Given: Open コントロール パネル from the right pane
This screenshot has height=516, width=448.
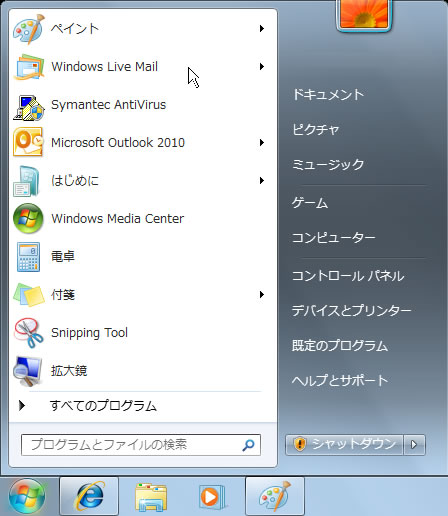Looking at the screenshot, I should coord(348,276).
